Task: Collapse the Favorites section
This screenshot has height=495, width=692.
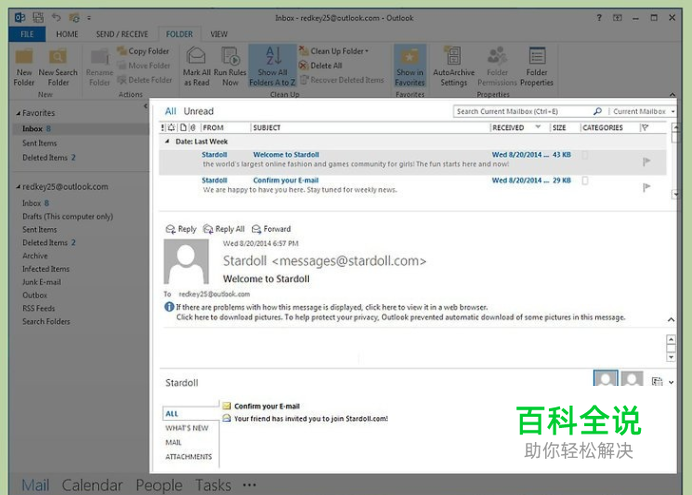Action: pos(19,113)
